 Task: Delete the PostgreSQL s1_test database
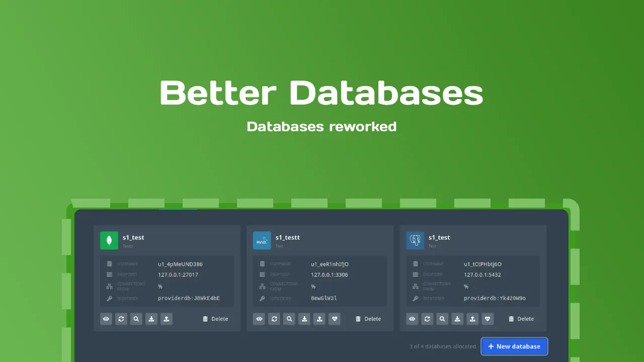click(521, 319)
